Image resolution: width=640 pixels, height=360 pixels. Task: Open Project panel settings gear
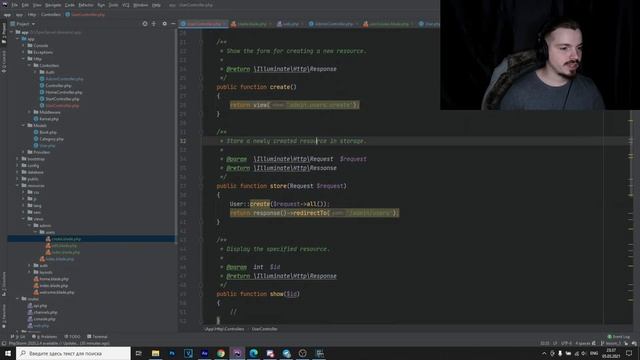tap(164, 24)
